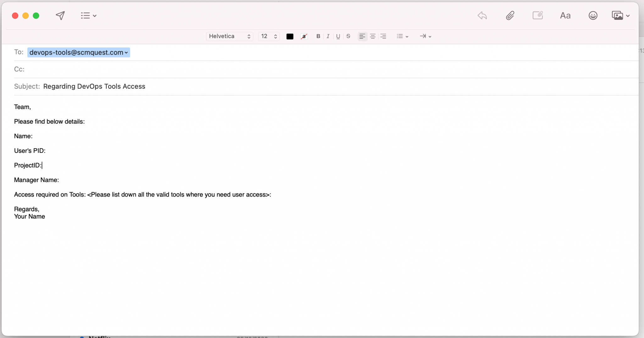
Task: Click the markup compose icon
Action: coord(537,15)
